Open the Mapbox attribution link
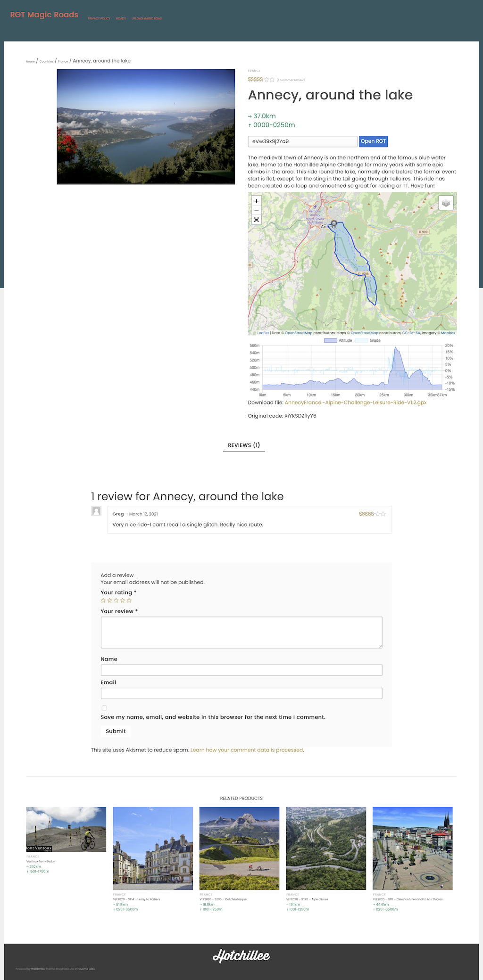 coord(448,333)
